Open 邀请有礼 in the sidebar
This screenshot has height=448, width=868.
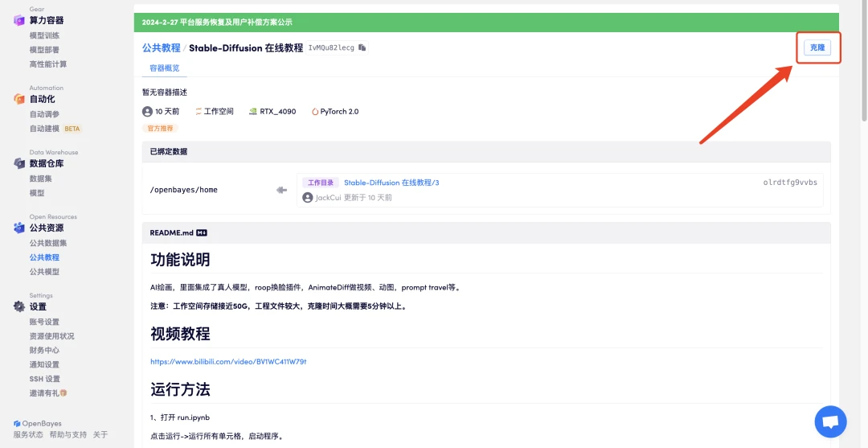tap(48, 393)
